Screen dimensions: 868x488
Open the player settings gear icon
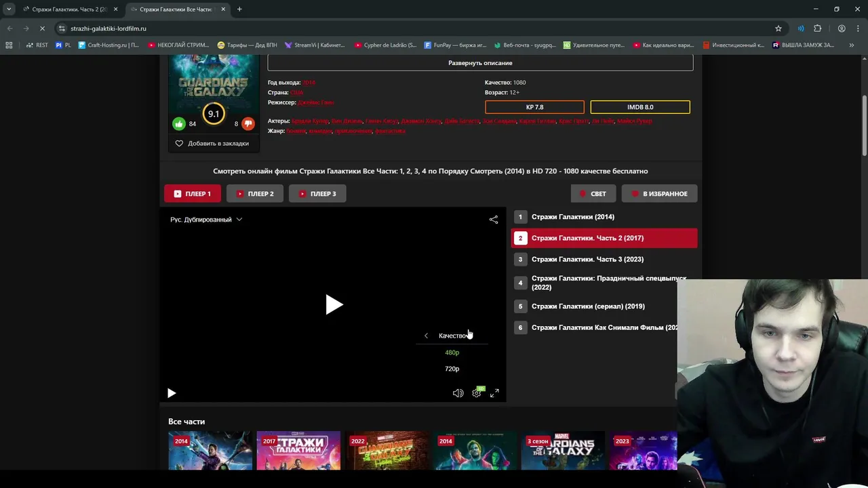pos(477,393)
